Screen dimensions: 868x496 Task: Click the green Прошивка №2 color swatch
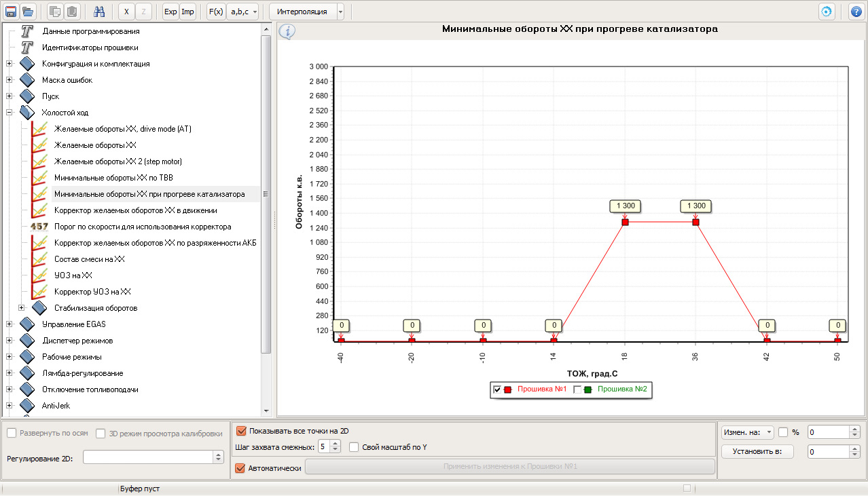coord(588,389)
